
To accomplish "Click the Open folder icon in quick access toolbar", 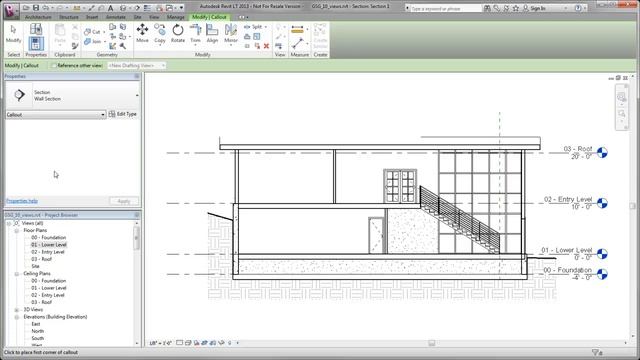I will 26,8.
